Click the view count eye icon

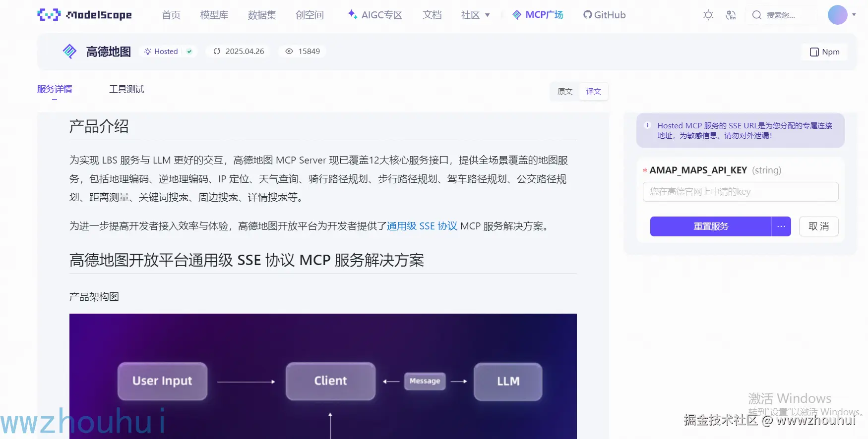289,51
